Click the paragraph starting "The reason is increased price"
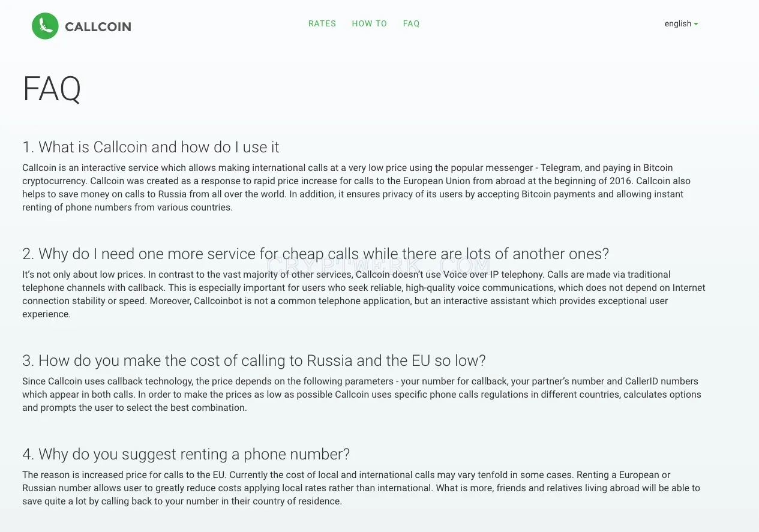759x532 pixels. [361, 488]
